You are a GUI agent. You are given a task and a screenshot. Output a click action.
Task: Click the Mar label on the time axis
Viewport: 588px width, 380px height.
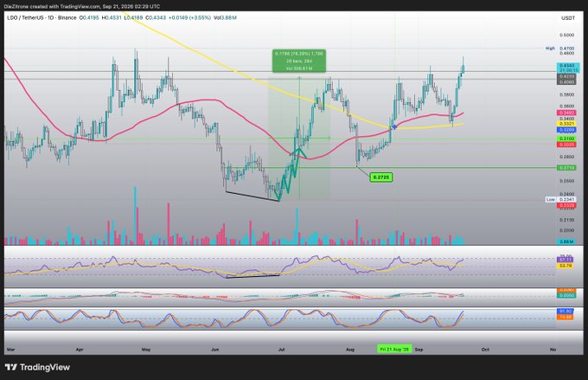tap(10, 350)
